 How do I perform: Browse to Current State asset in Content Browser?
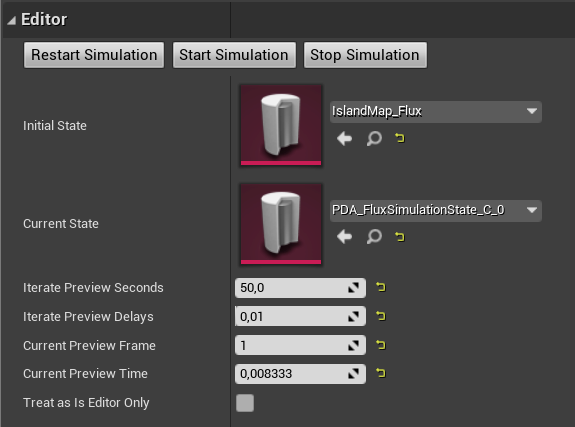tap(374, 237)
